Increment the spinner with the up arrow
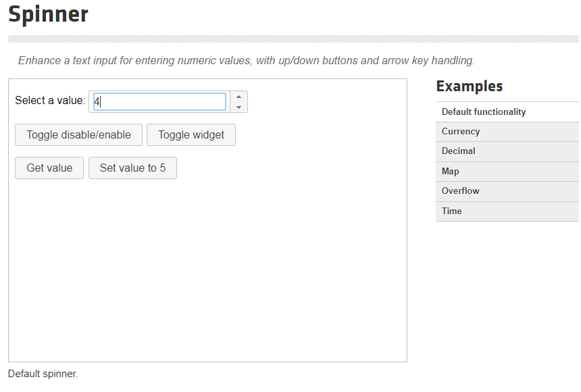This screenshot has height=392, width=581. pos(238,97)
